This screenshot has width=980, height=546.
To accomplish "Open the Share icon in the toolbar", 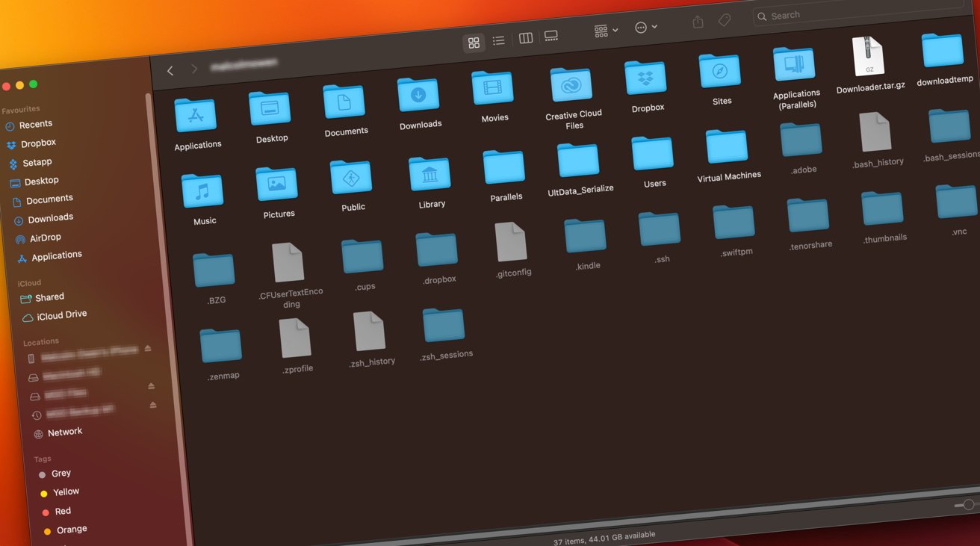I will click(x=697, y=21).
